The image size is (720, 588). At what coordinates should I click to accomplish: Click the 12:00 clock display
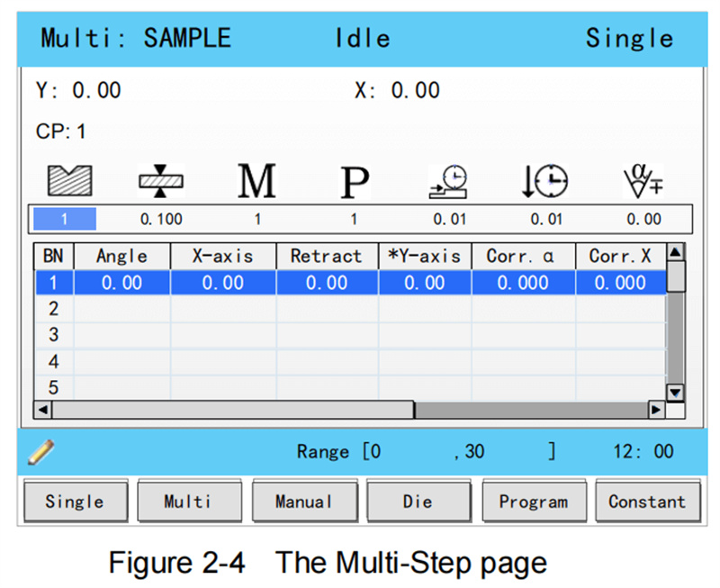point(643,451)
